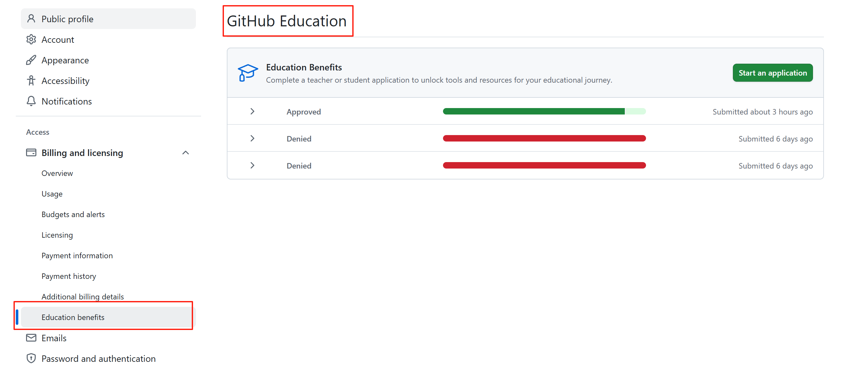Open the Additional billing details page
Screen dimensions: 868x366
[x=83, y=296]
